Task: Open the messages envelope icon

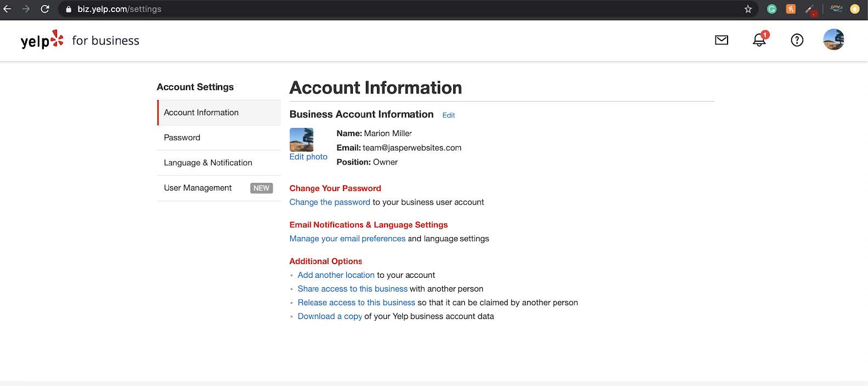Action: (x=722, y=40)
